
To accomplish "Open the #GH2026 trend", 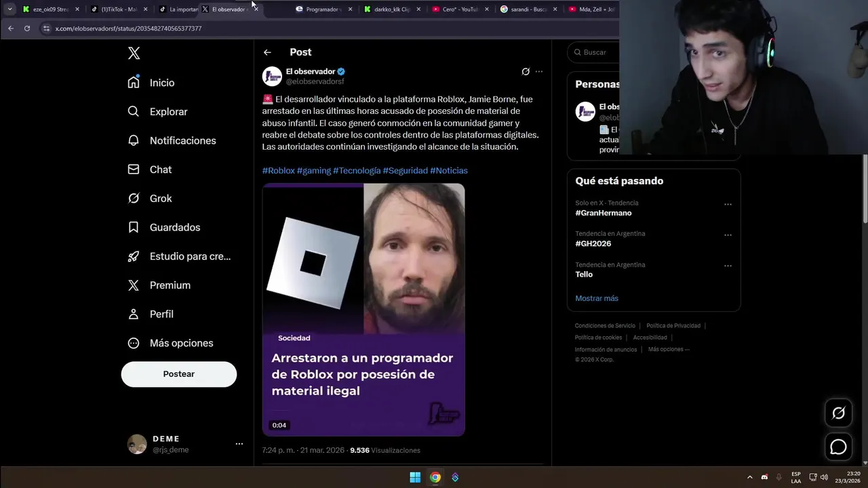I will pos(593,244).
